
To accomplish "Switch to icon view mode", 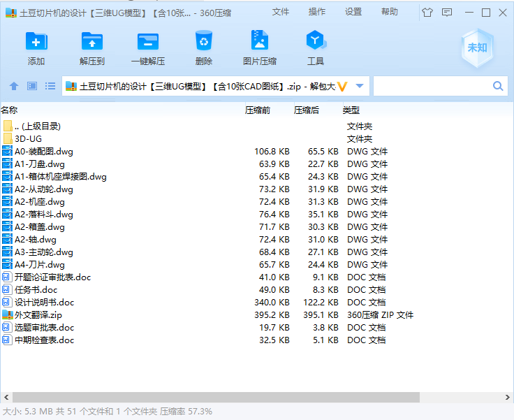I will pos(32,86).
